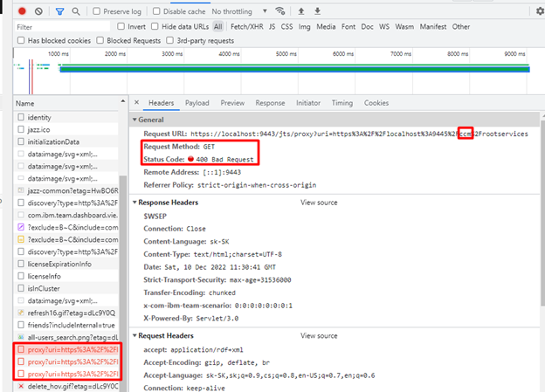
Task: Switch to the Headers tab
Action: [x=162, y=103]
